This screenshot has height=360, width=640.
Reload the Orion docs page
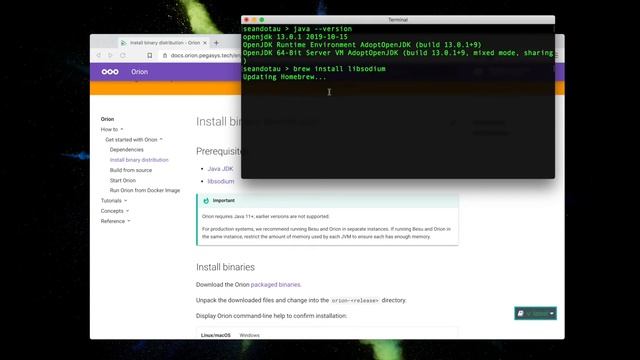[123, 55]
